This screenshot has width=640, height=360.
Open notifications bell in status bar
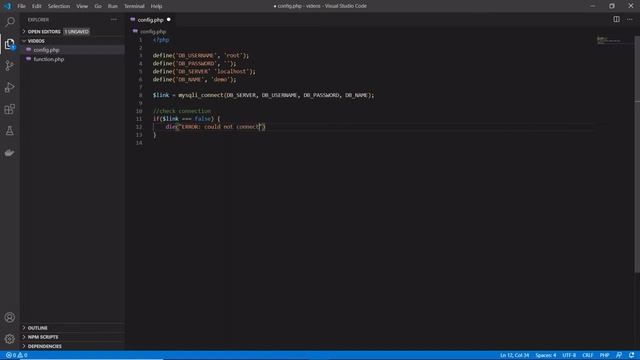click(x=631, y=355)
